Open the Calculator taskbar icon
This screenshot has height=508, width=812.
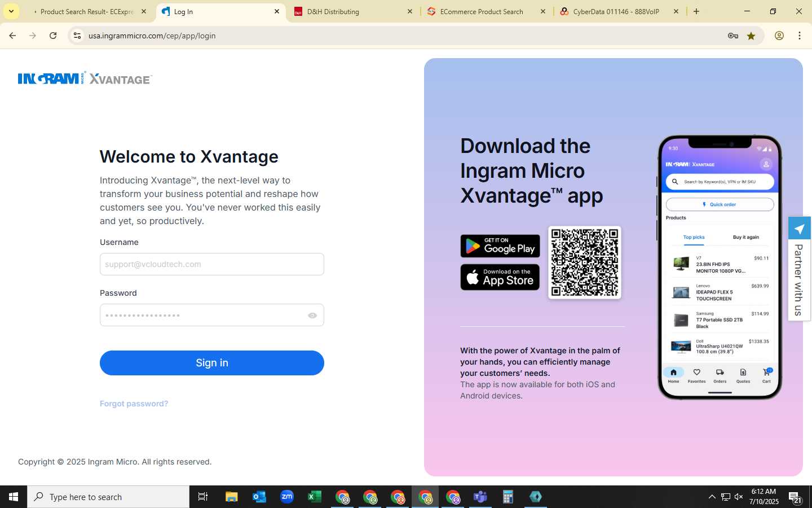[x=508, y=497]
